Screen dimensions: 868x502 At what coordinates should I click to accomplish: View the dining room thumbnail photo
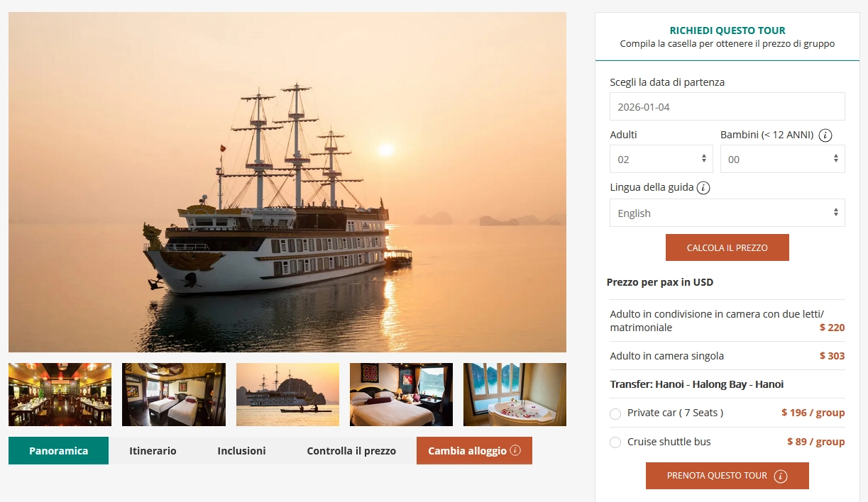[60, 394]
